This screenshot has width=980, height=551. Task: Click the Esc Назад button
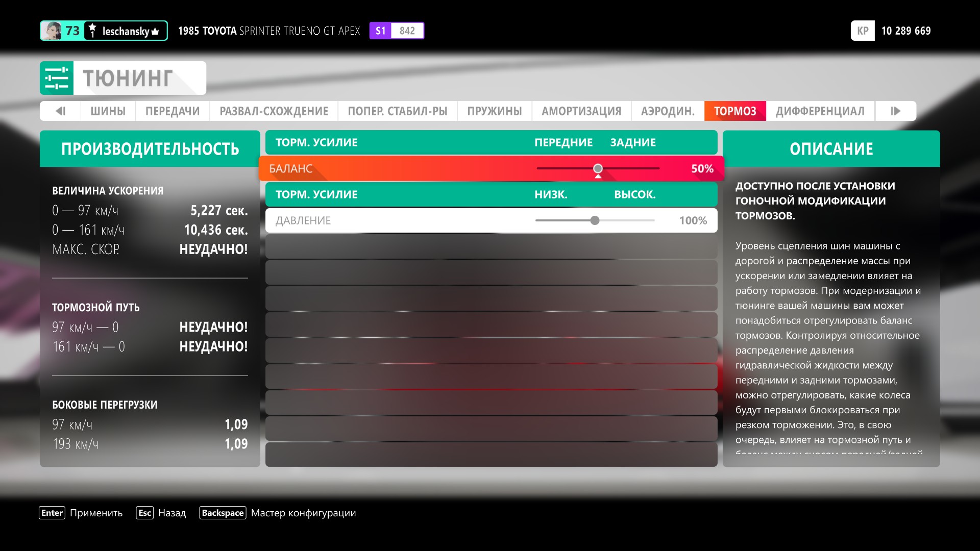(161, 513)
